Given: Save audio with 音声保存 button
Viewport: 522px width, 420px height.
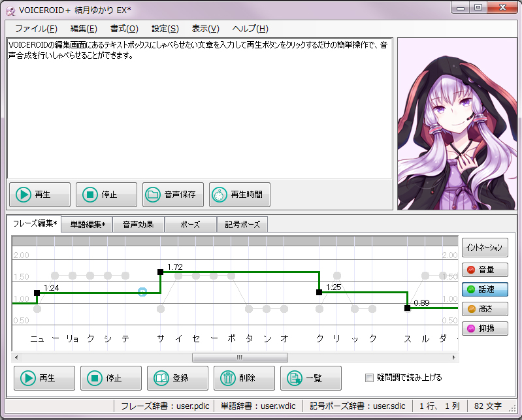Looking at the screenshot, I should pyautogui.click(x=172, y=195).
